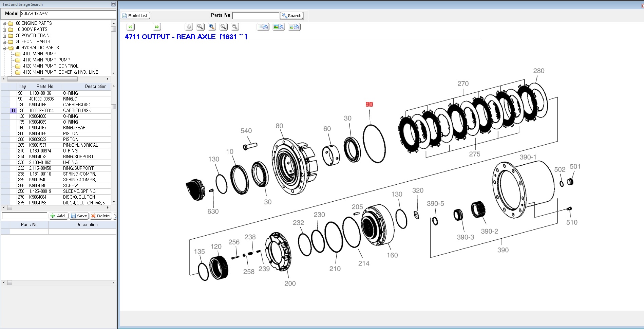The image size is (644, 330).
Task: Click the Search button for Parts No
Action: [292, 16]
